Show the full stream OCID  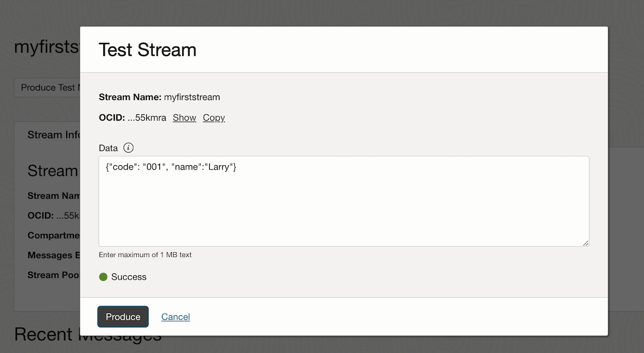(184, 117)
